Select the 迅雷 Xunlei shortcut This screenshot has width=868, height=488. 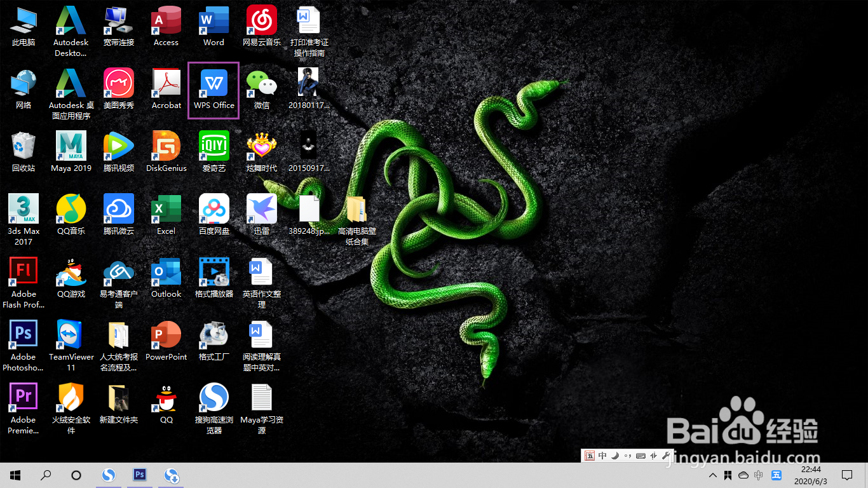click(x=262, y=215)
